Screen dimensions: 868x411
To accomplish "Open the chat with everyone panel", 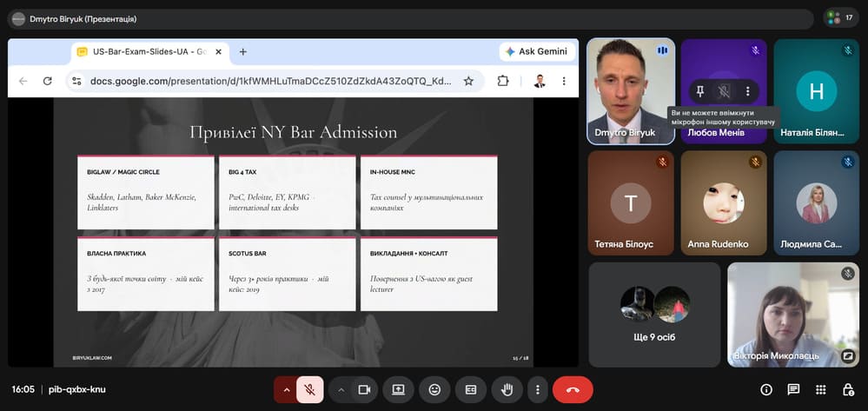I will 793,390.
